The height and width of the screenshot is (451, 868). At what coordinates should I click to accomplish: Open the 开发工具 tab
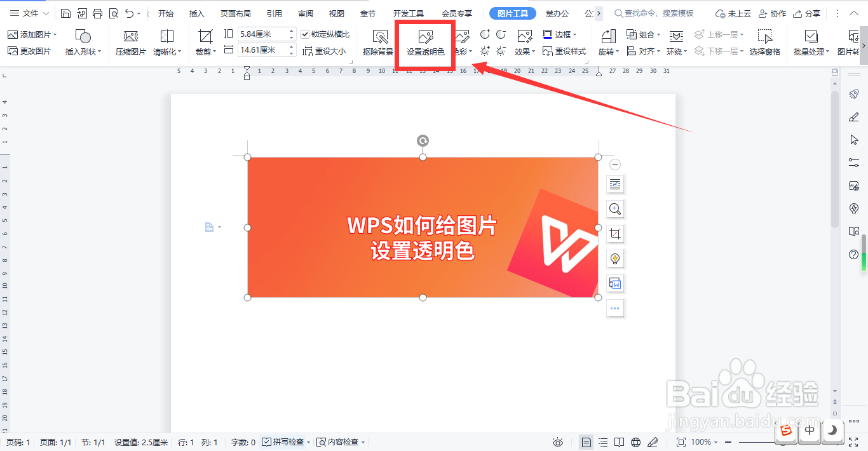click(x=409, y=13)
